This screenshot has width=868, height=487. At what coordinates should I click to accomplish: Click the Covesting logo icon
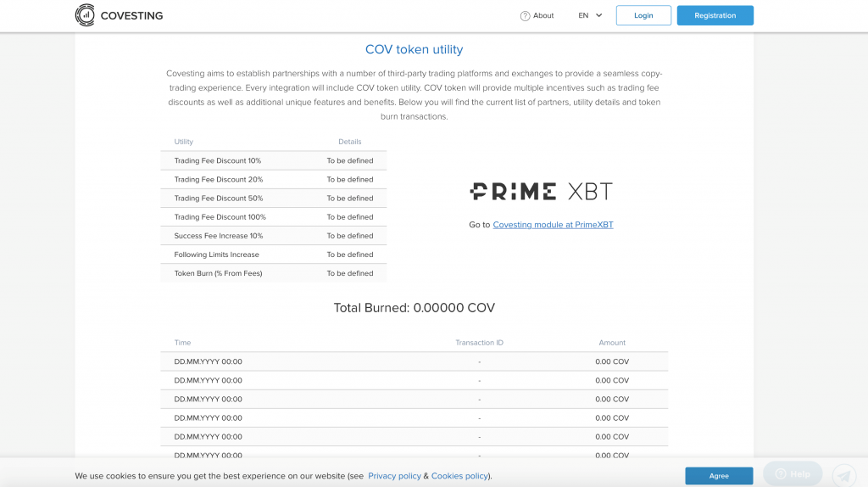85,15
